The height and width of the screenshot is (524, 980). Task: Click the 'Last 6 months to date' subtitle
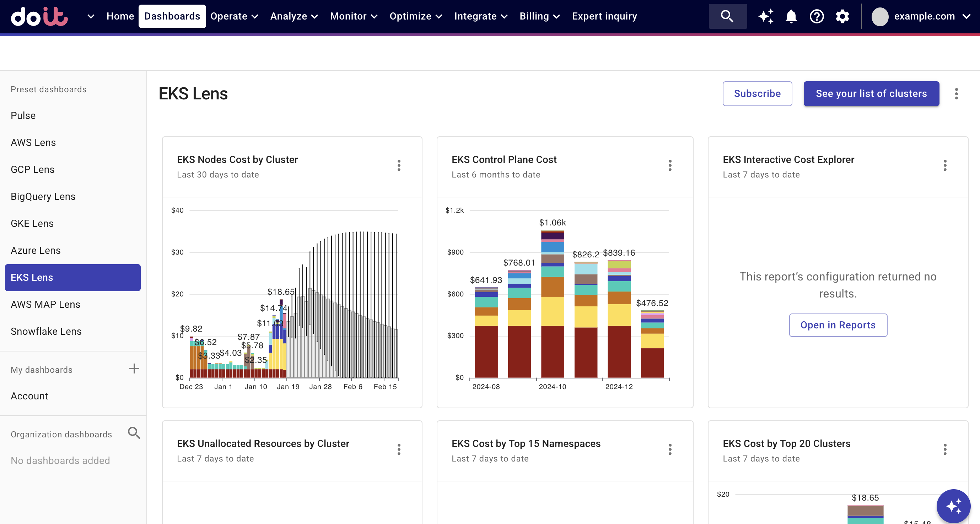[x=496, y=174]
